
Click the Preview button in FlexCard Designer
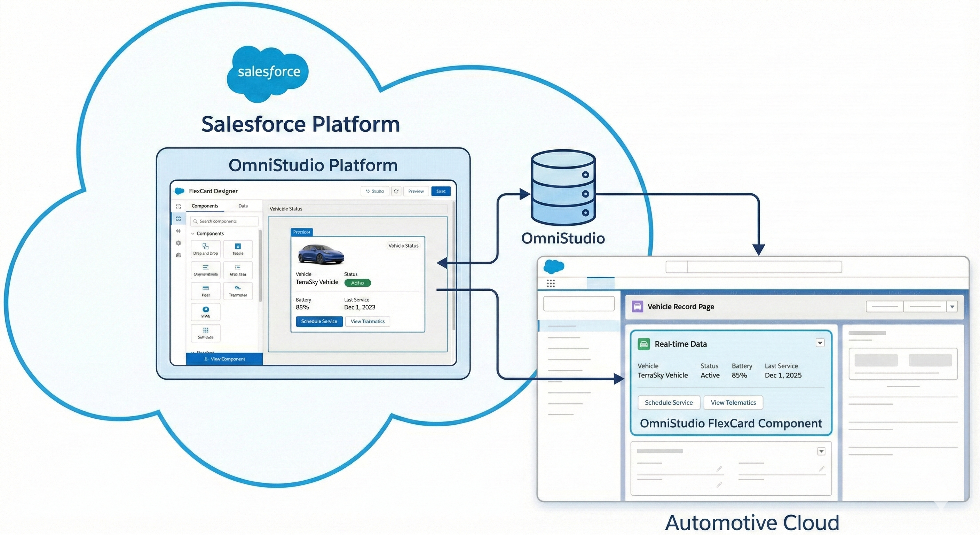coord(416,191)
